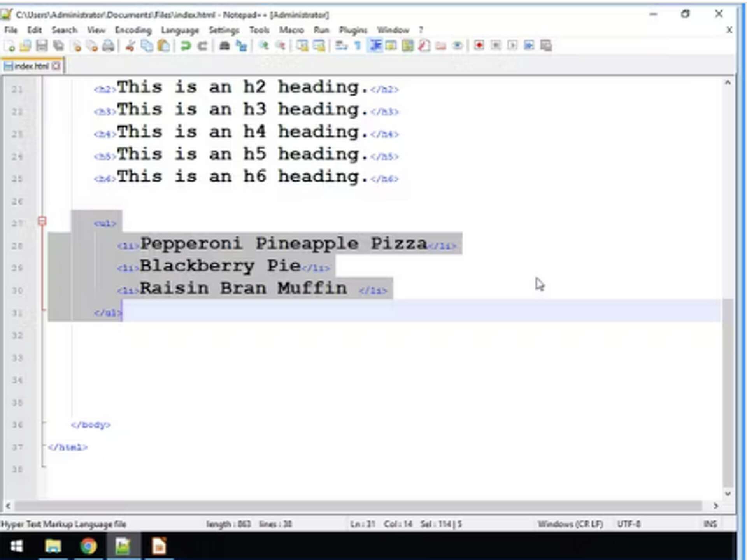Viewport: 747px width, 560px height.
Task: Collapse the ul code fold at line 27
Action: [x=42, y=221]
